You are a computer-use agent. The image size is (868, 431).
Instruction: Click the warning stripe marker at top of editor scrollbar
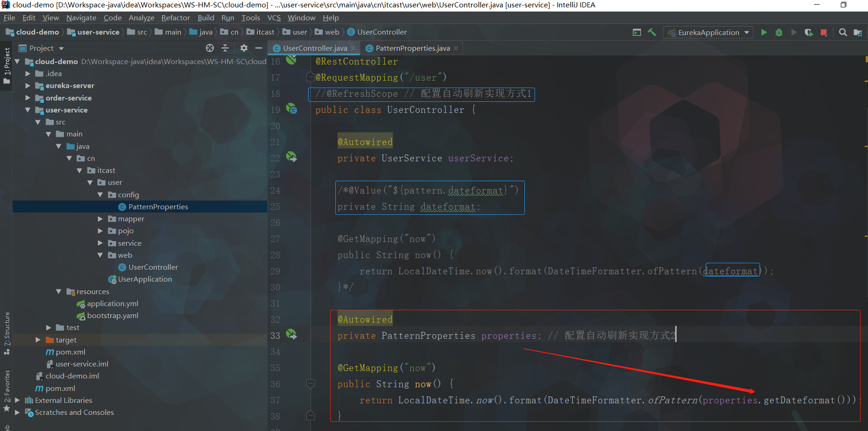(866, 59)
